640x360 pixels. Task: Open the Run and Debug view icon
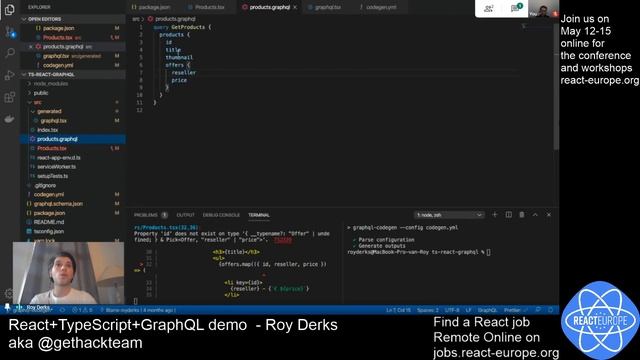tap(9, 75)
